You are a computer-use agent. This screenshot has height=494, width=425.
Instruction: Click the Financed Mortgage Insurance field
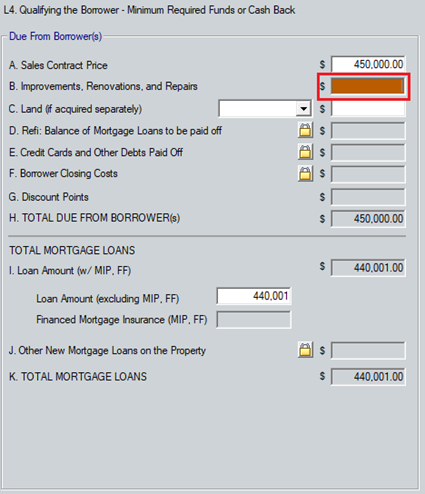254,320
